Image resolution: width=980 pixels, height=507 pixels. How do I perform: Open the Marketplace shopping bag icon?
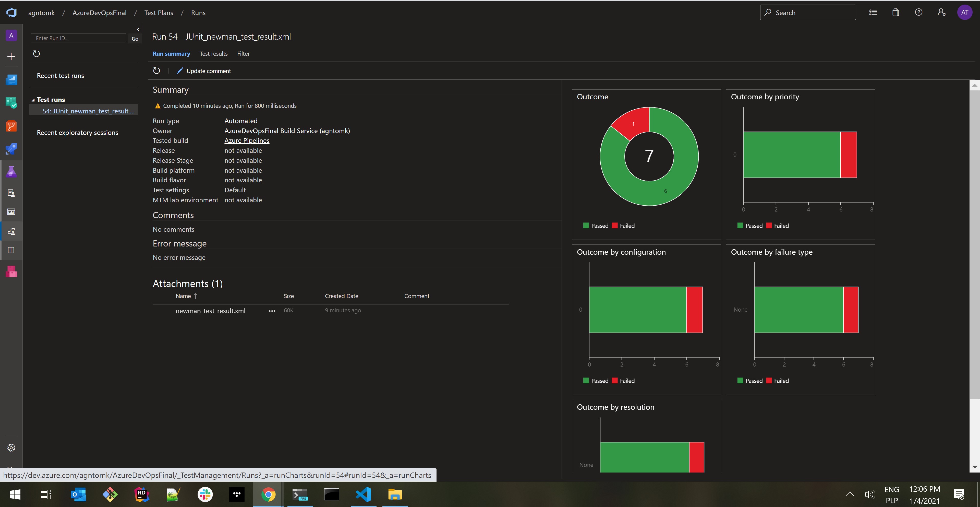pos(896,13)
